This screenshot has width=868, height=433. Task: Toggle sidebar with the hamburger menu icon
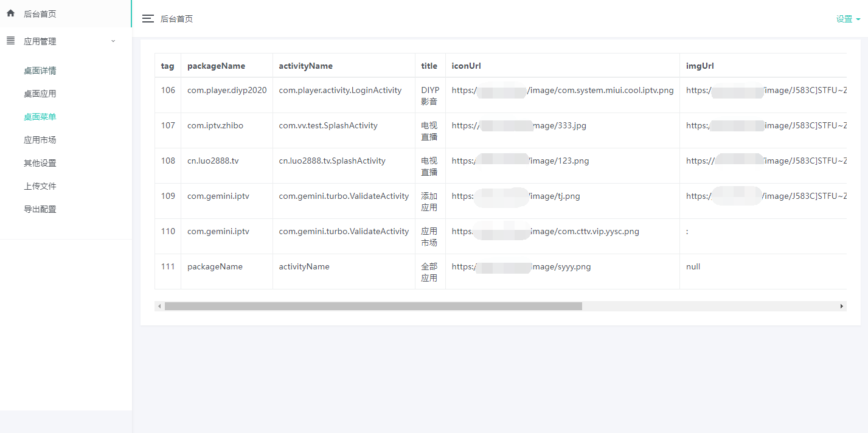point(148,19)
